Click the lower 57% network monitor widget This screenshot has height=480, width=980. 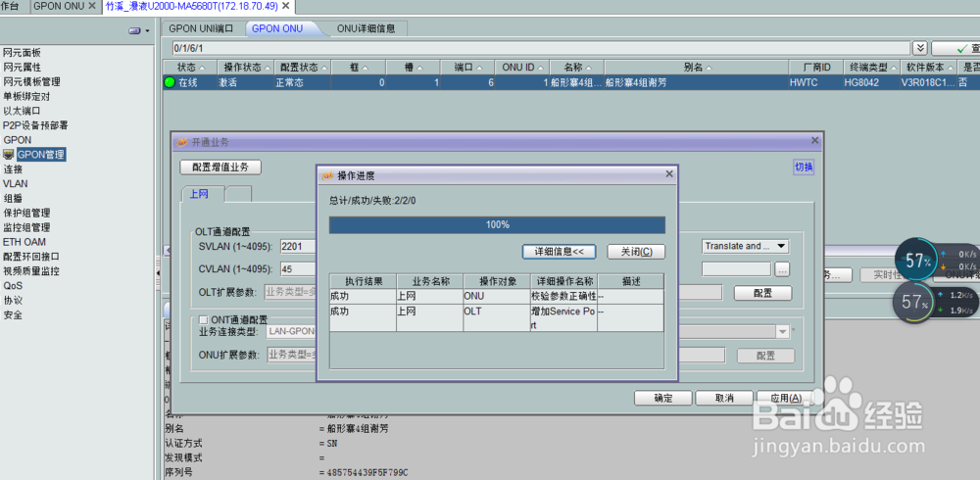click(x=915, y=304)
